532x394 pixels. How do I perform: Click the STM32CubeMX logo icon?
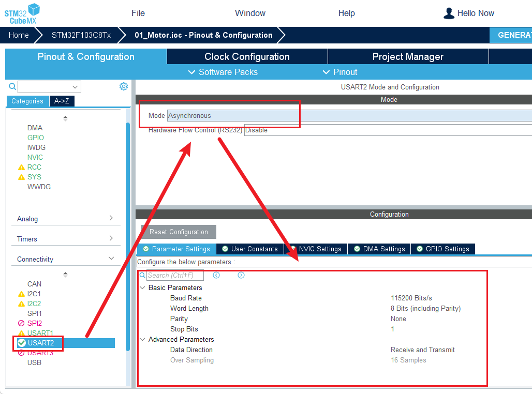[x=22, y=13]
